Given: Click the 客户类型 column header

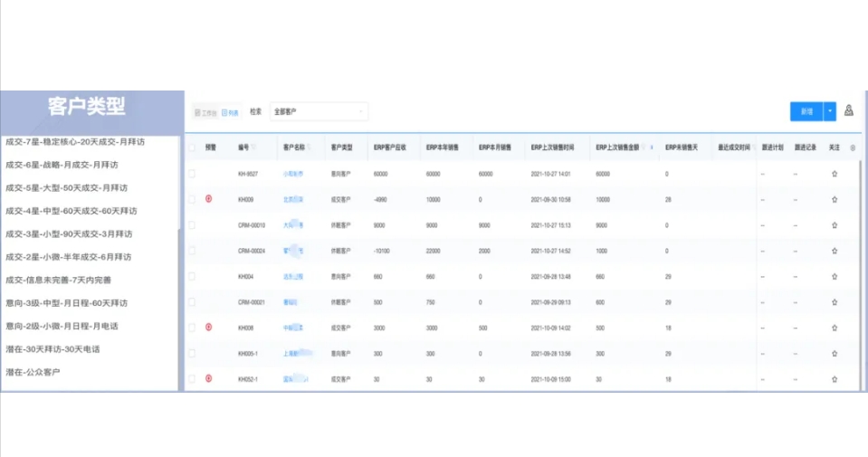Looking at the screenshot, I should pos(341,148).
